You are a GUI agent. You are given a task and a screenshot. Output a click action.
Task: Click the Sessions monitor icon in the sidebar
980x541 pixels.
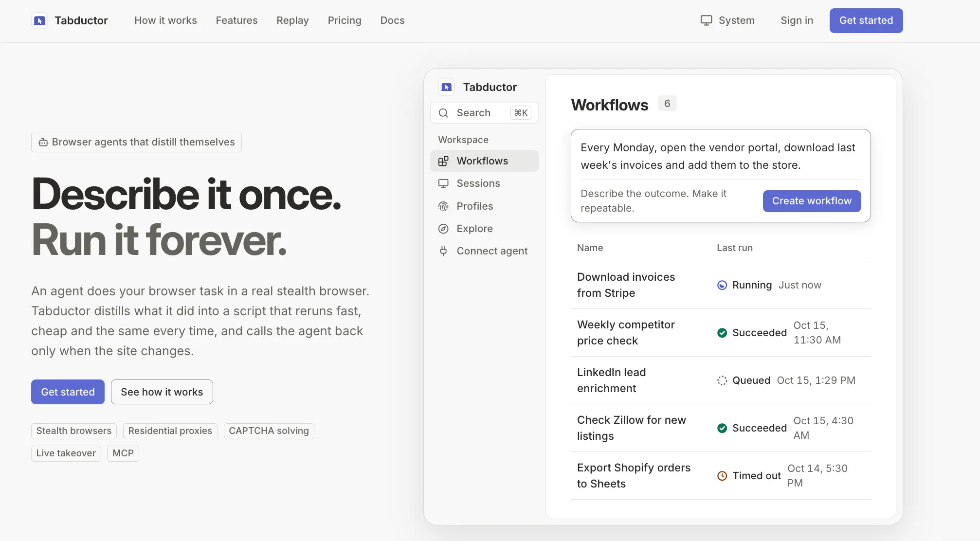coord(443,183)
